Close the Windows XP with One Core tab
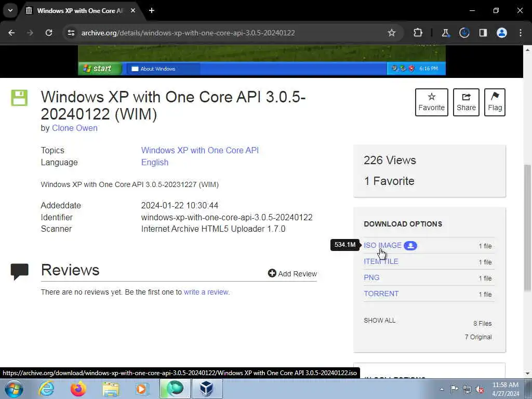The height and width of the screenshot is (399, 532). click(x=133, y=10)
